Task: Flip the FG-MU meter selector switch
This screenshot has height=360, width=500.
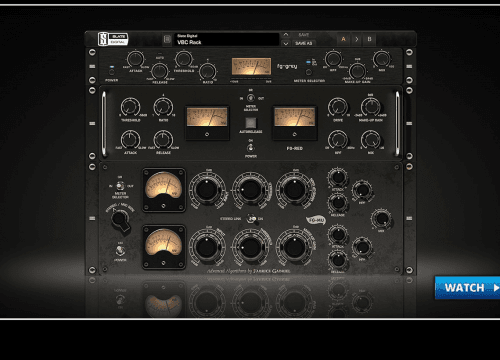Action: (120, 186)
